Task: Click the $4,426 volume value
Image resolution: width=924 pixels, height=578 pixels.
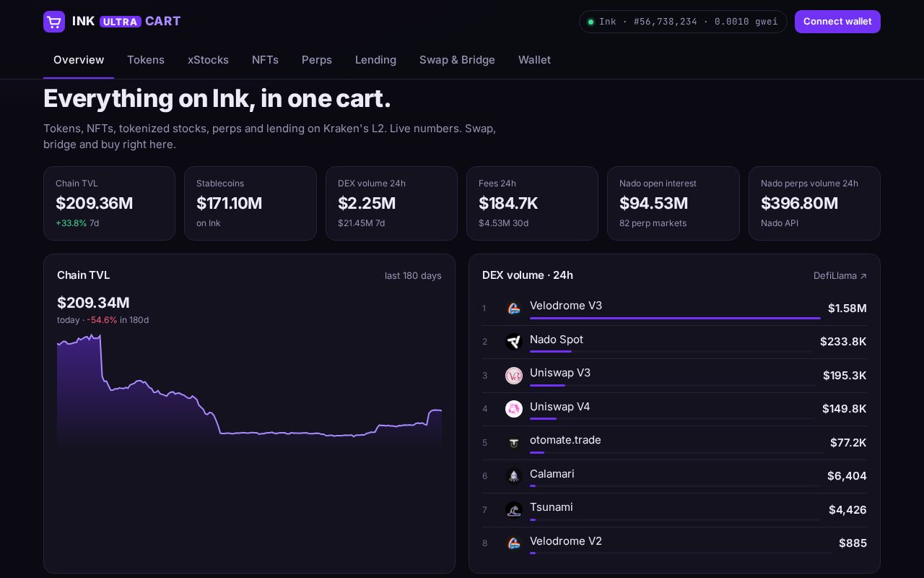Action: point(847,510)
